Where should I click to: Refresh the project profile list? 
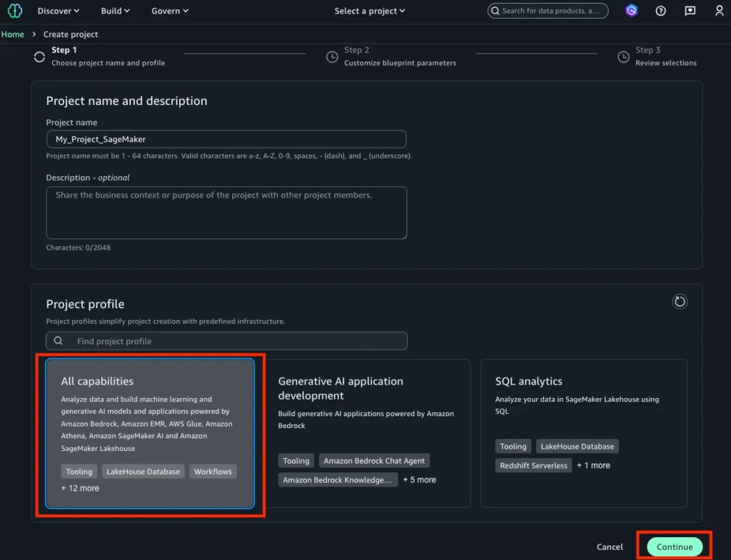coord(680,302)
